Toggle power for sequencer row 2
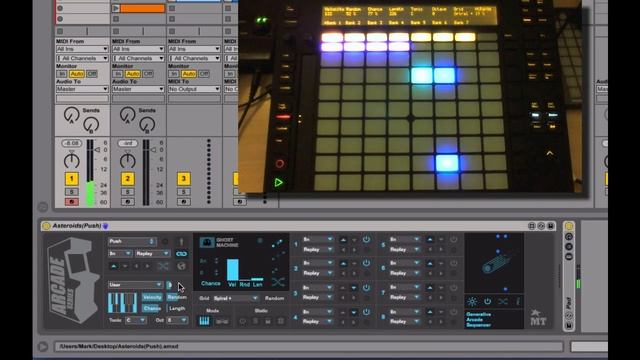Screen dimensions: 640x360 366,263
